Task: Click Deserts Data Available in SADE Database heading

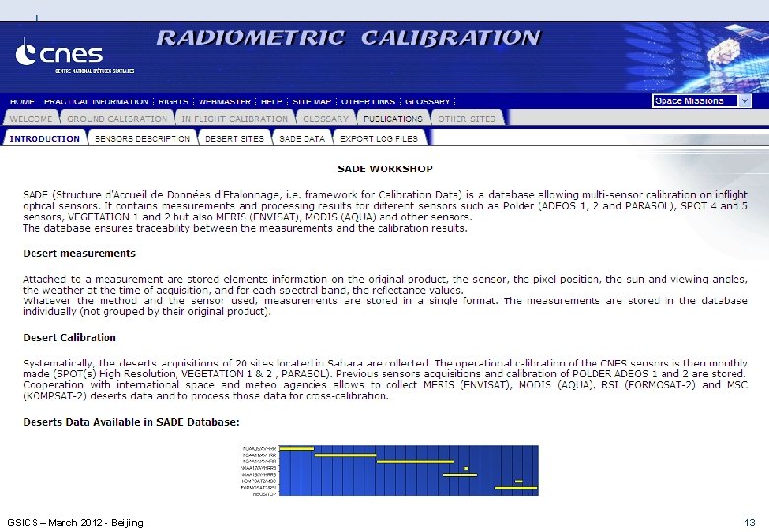Action: pos(131,422)
